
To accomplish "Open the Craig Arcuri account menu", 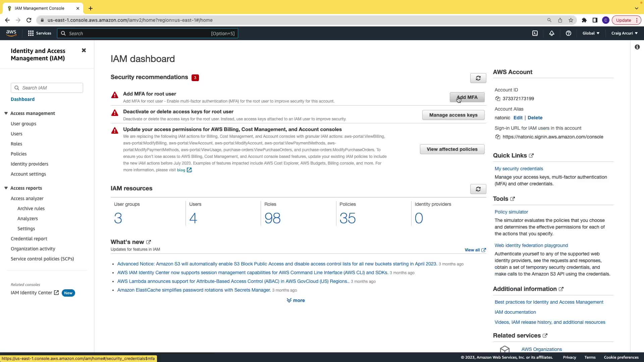I will click(x=624, y=33).
